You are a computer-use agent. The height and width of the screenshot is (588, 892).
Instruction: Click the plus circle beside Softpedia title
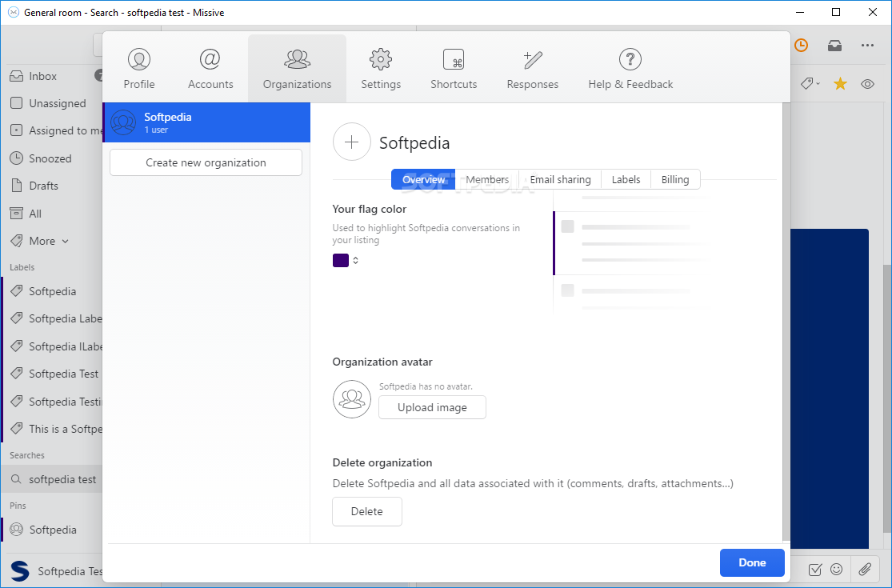(351, 142)
